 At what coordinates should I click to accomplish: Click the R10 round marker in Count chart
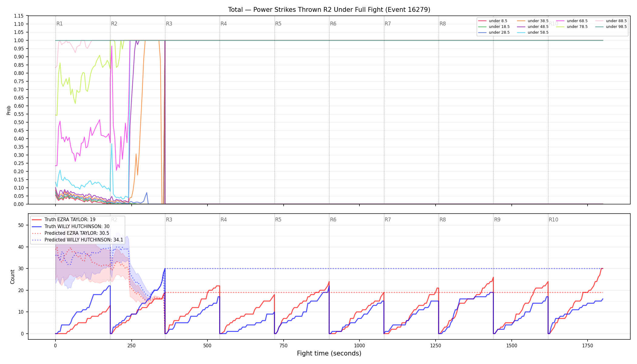553,220
